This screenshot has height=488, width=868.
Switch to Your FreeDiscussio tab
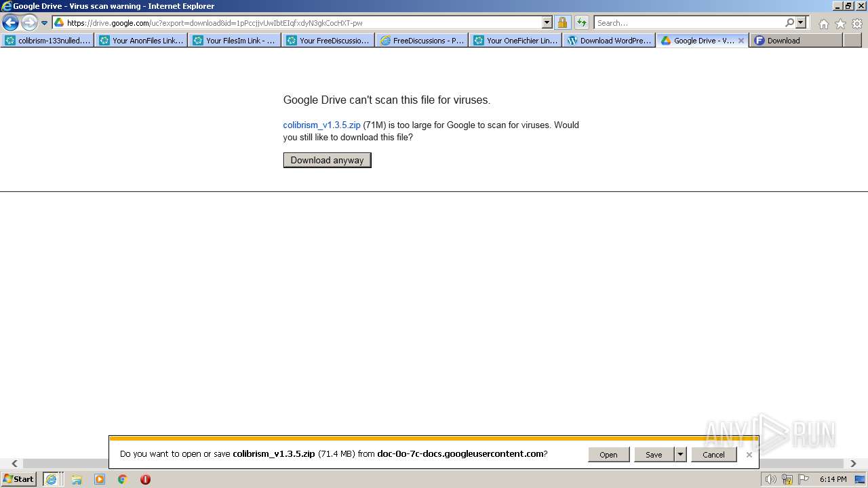pyautogui.click(x=328, y=41)
